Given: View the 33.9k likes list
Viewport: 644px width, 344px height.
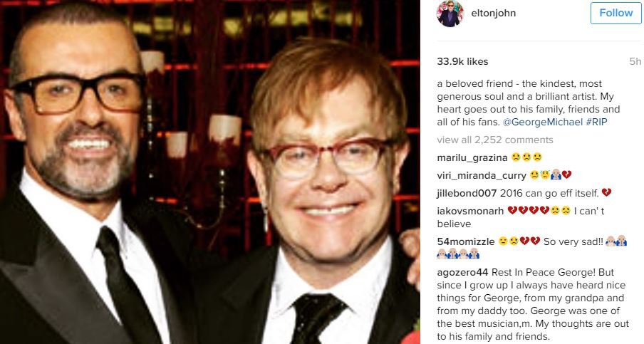Looking at the screenshot, I should (462, 61).
